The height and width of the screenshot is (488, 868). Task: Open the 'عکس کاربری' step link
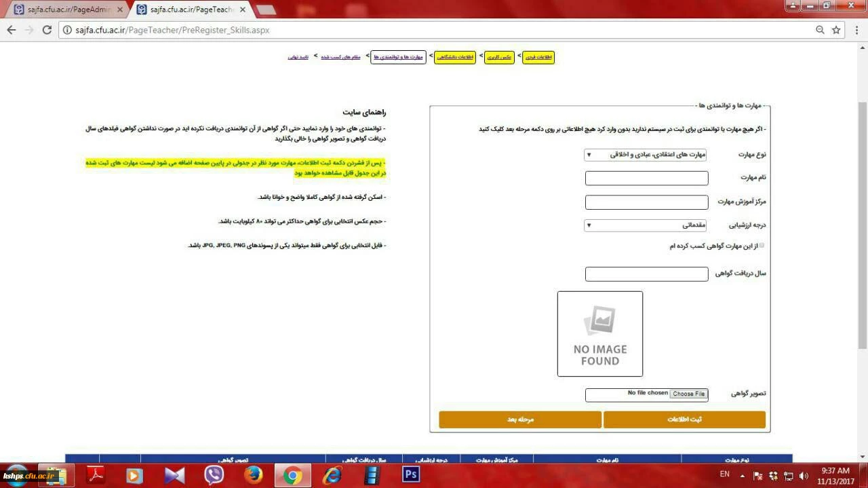499,57
